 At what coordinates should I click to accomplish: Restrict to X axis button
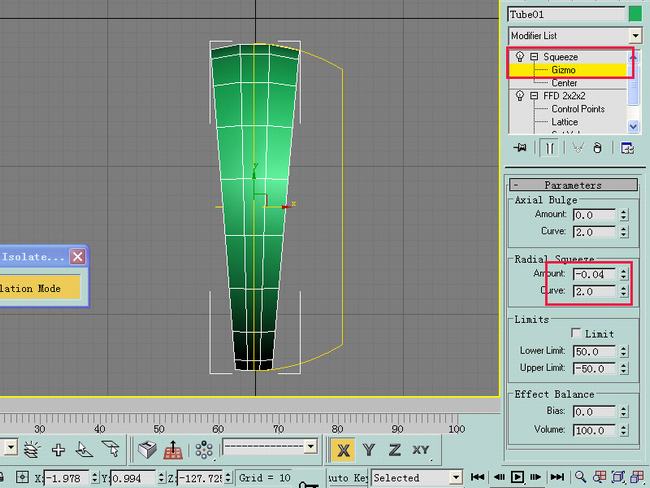(x=343, y=450)
